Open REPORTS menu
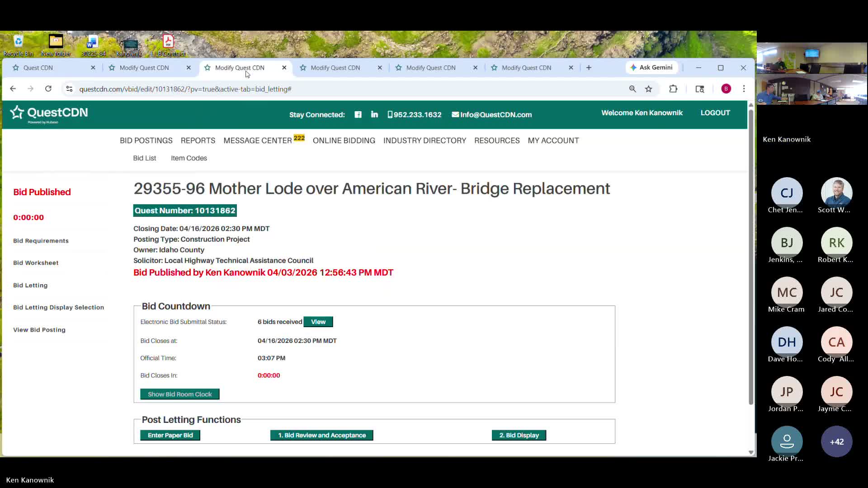Viewport: 868px width, 488px height. click(x=198, y=141)
